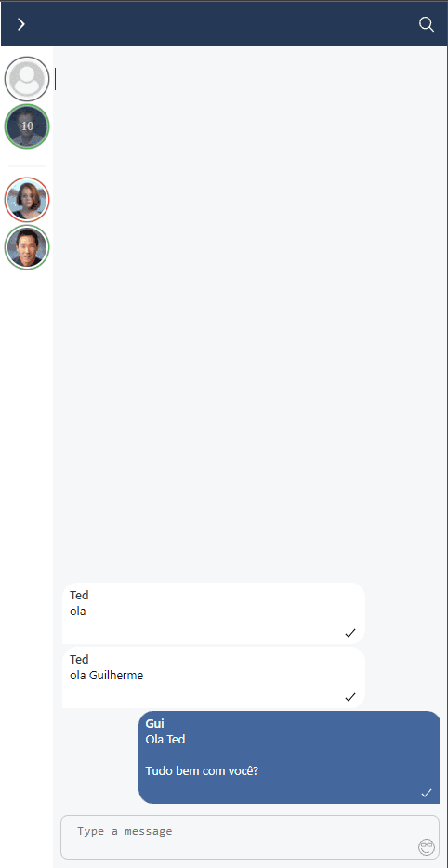Open chat with the red-ringed woman avatar
The image size is (448, 868).
pos(27,199)
